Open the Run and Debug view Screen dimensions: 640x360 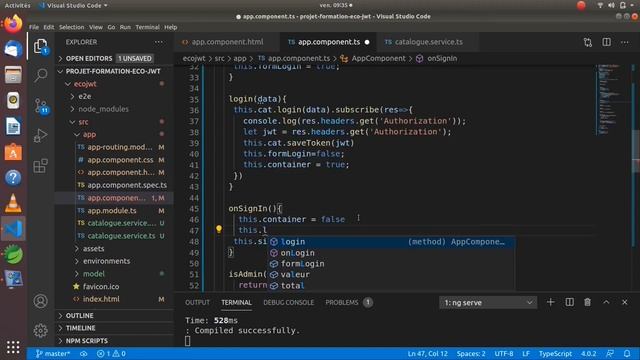click(x=40, y=136)
